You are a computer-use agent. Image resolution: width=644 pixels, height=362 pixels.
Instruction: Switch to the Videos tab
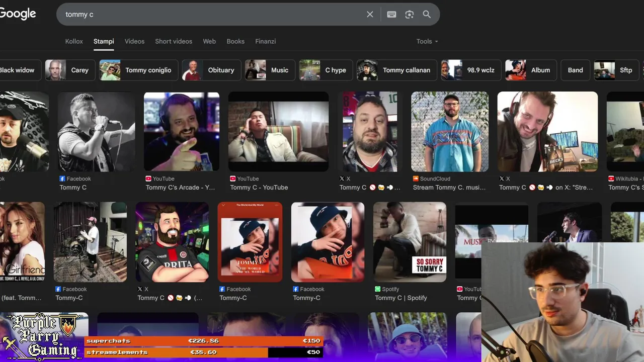click(x=134, y=41)
